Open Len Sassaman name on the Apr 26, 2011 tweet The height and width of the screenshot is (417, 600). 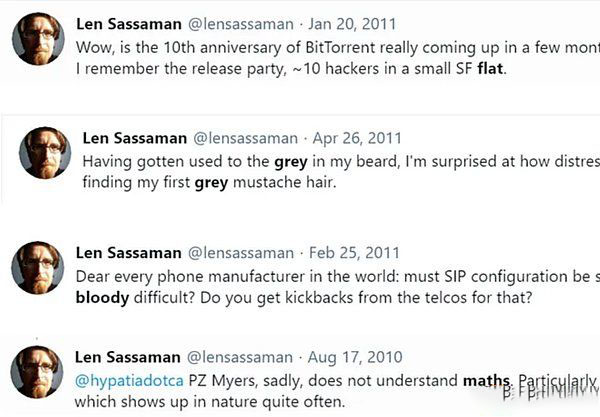(x=135, y=138)
